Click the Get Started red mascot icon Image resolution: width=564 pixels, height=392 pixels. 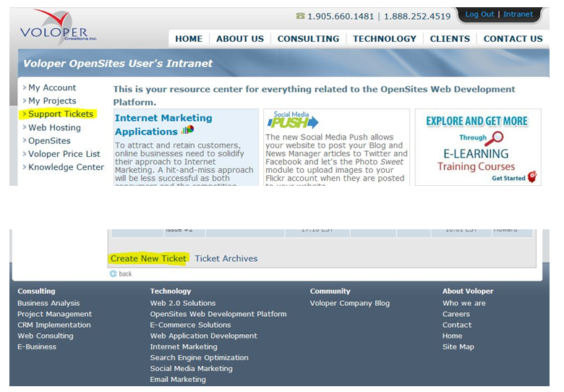pyautogui.click(x=532, y=176)
